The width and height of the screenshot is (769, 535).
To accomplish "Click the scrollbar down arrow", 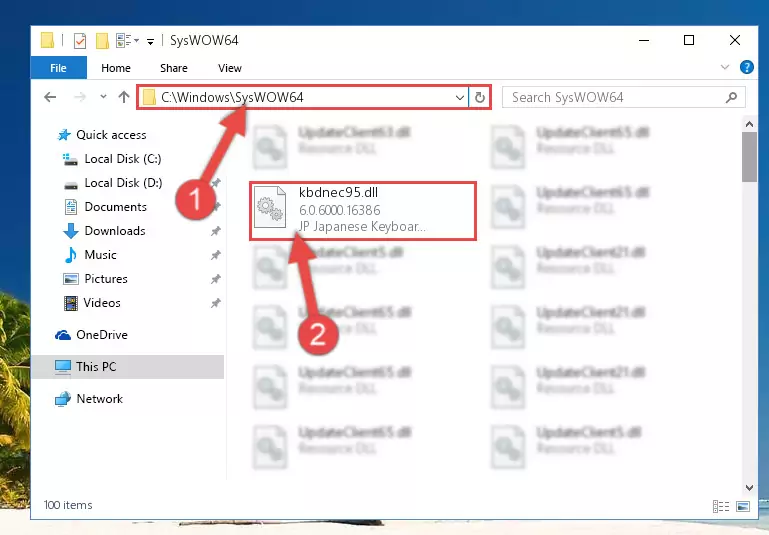I will pos(749,487).
